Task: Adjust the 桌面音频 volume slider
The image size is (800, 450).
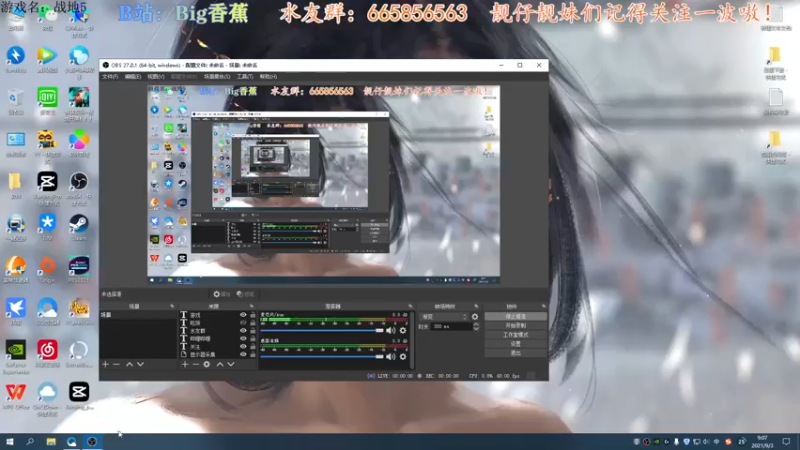Action: click(x=322, y=357)
